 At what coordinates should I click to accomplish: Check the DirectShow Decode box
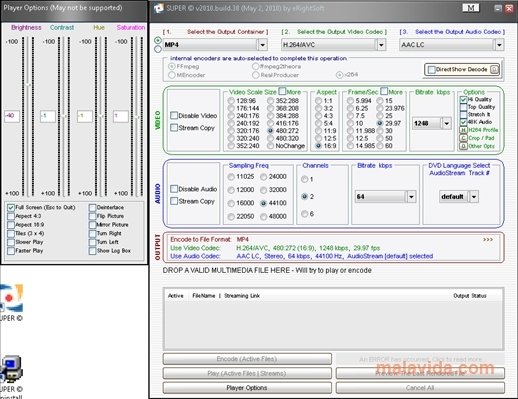click(432, 70)
